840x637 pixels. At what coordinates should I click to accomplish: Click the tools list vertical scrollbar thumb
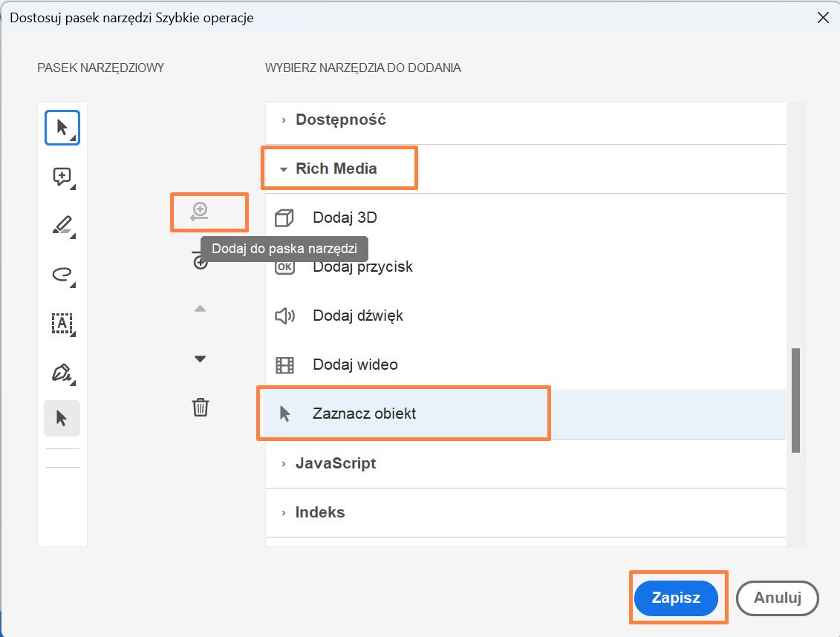(x=795, y=399)
